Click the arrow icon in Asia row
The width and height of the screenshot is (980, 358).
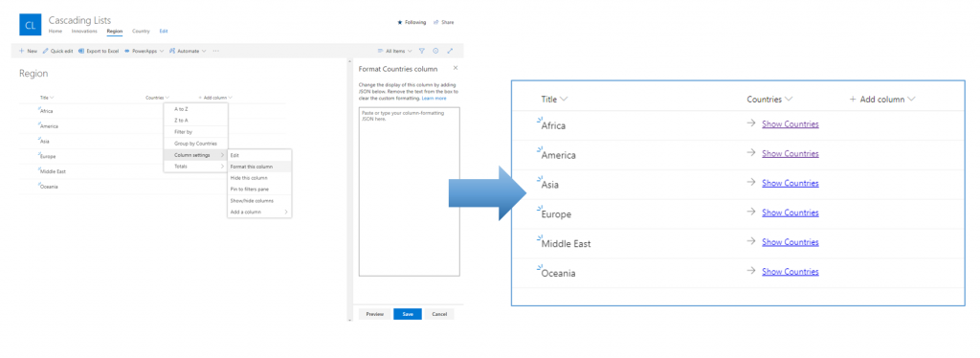point(751,183)
